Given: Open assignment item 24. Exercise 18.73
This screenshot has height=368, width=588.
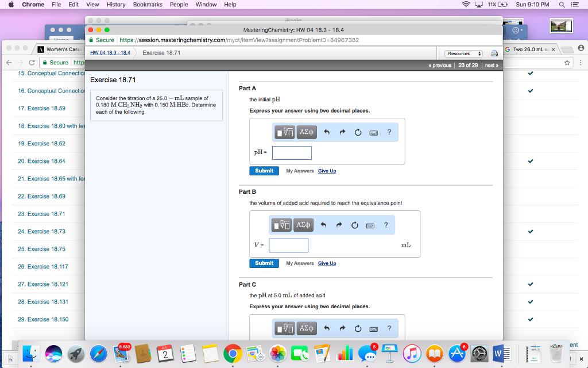Looking at the screenshot, I should (41, 231).
